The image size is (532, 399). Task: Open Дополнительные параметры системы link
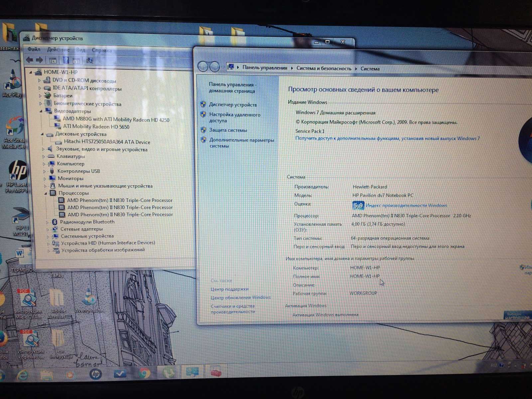pyautogui.click(x=242, y=143)
